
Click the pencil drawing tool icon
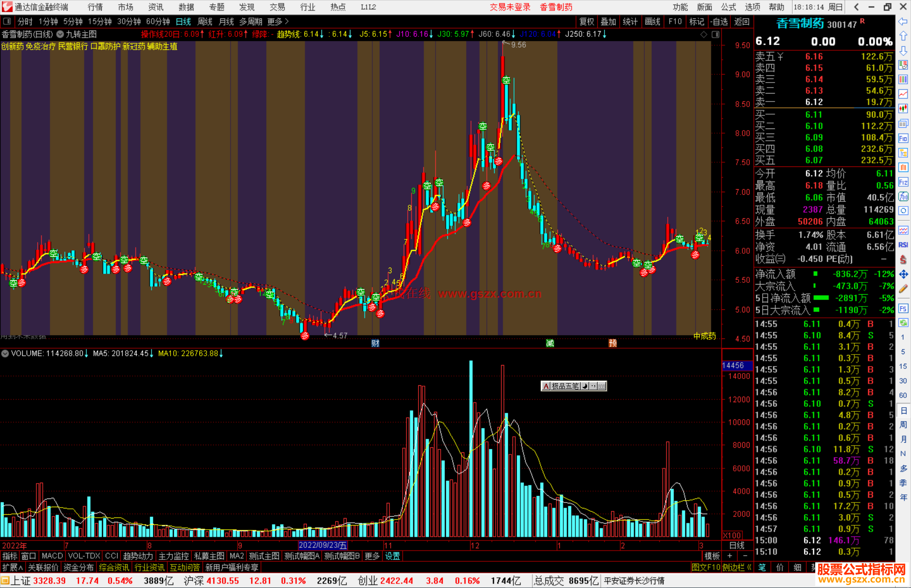pyautogui.click(x=903, y=289)
